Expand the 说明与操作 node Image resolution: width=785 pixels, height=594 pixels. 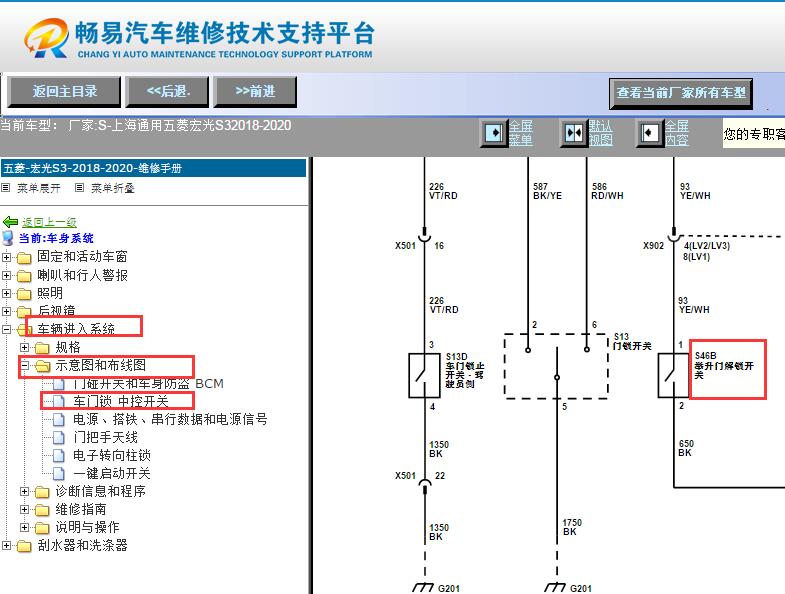(24, 528)
